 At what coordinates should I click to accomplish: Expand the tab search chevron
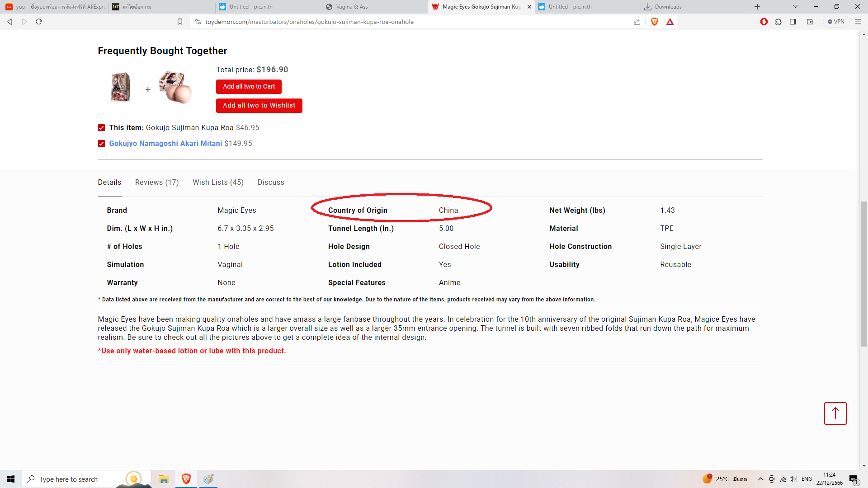[795, 7]
